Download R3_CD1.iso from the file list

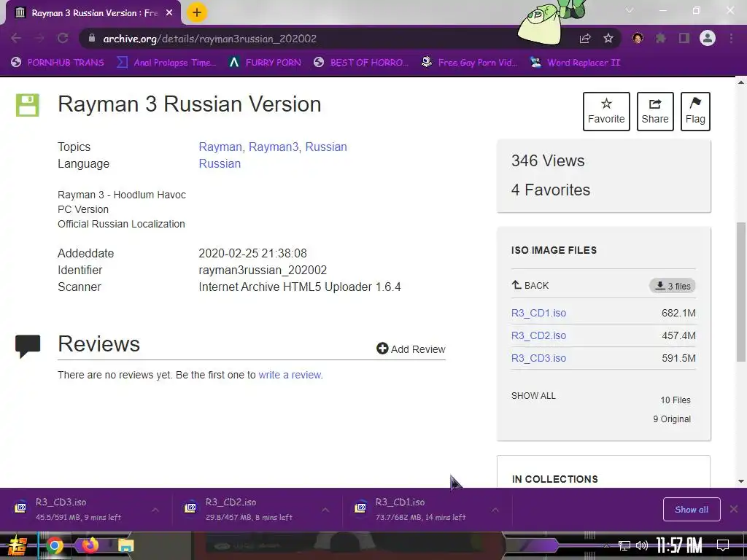tap(539, 313)
